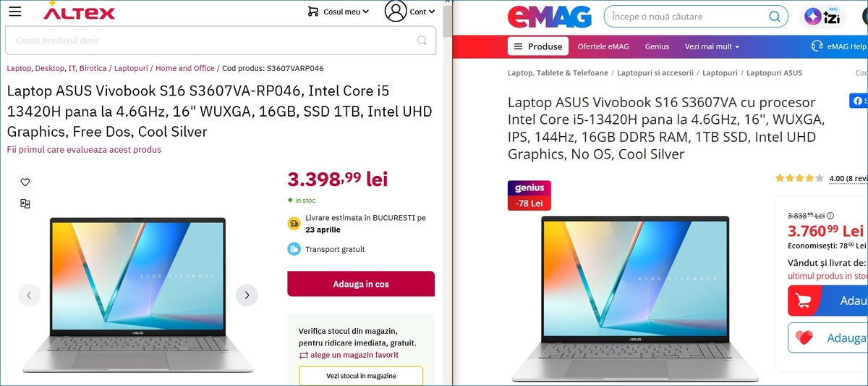Open the eMAG Produse menu
Image resolution: width=868 pixels, height=386 pixels.
537,46
